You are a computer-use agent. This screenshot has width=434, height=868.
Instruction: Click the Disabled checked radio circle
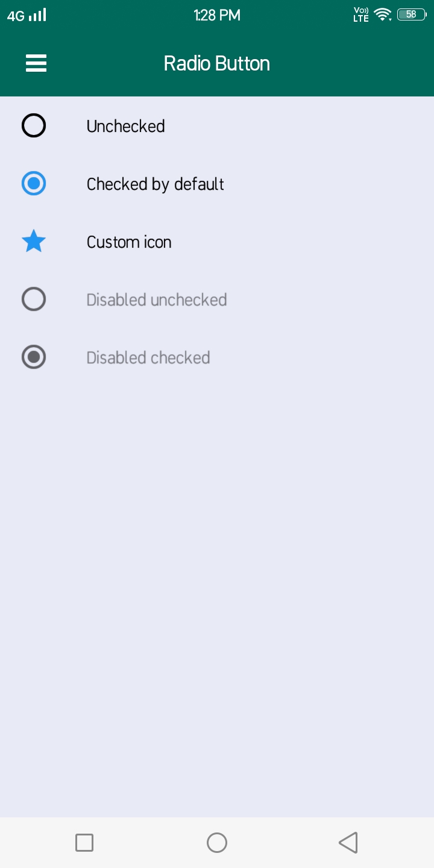click(x=34, y=357)
